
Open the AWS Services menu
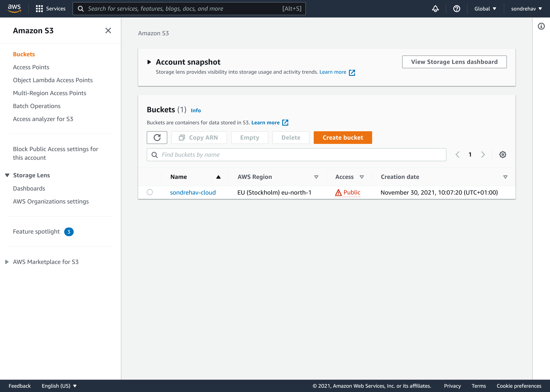click(51, 9)
